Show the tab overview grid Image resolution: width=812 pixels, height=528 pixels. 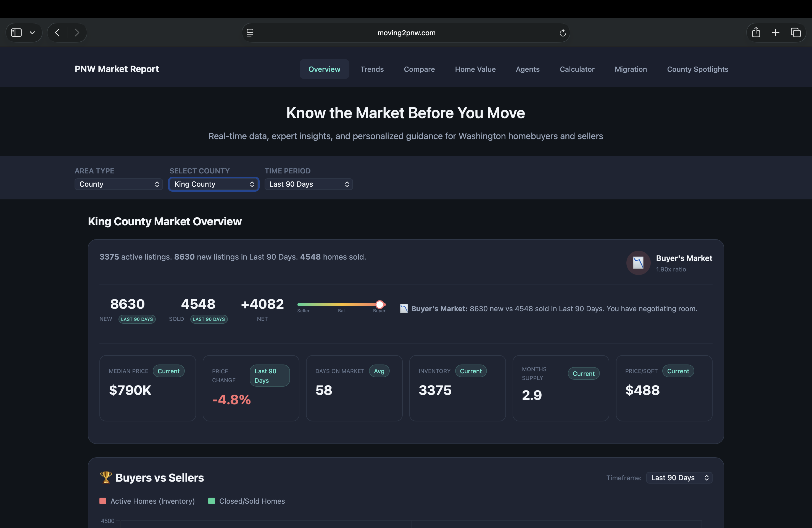point(796,32)
